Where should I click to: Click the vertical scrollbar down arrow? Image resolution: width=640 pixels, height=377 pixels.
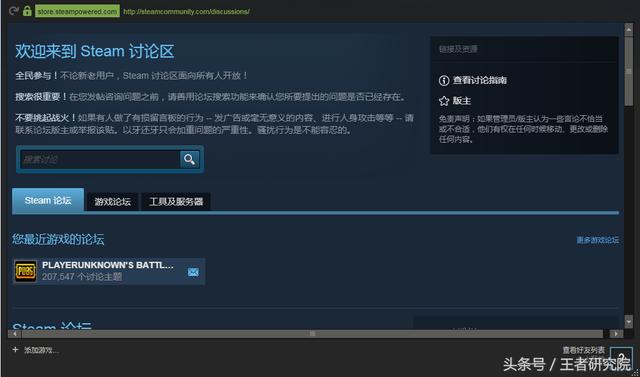click(x=629, y=321)
